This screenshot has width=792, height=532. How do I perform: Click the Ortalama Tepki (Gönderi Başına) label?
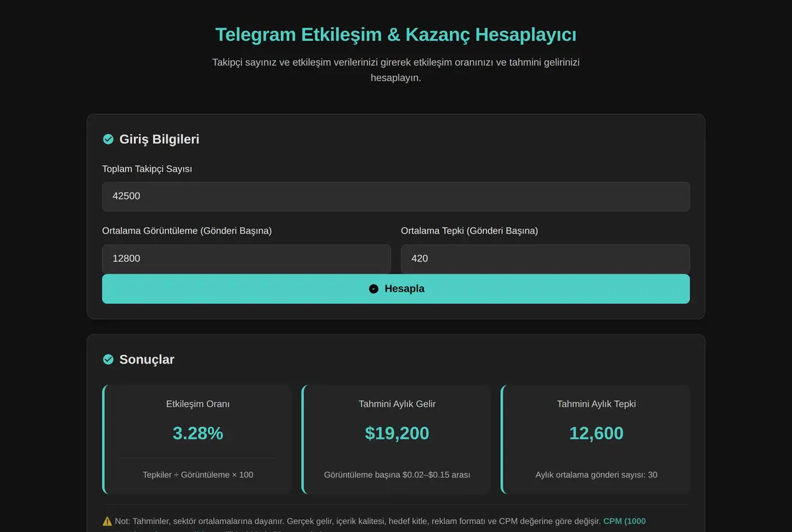click(x=469, y=231)
